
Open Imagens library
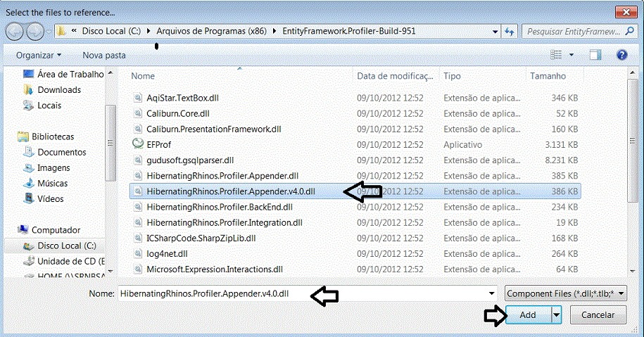[46, 168]
